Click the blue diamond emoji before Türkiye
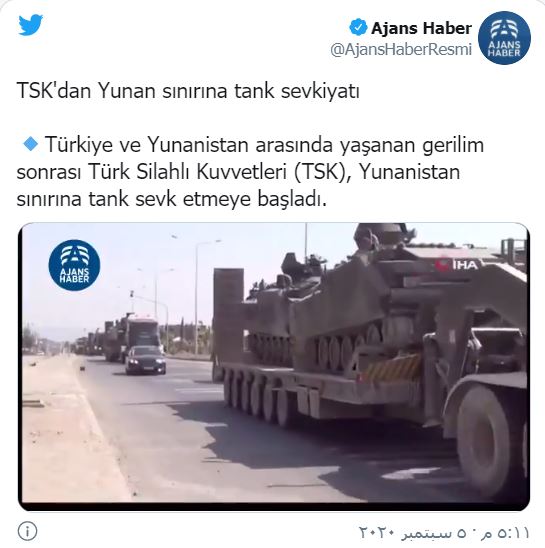 pos(31,144)
